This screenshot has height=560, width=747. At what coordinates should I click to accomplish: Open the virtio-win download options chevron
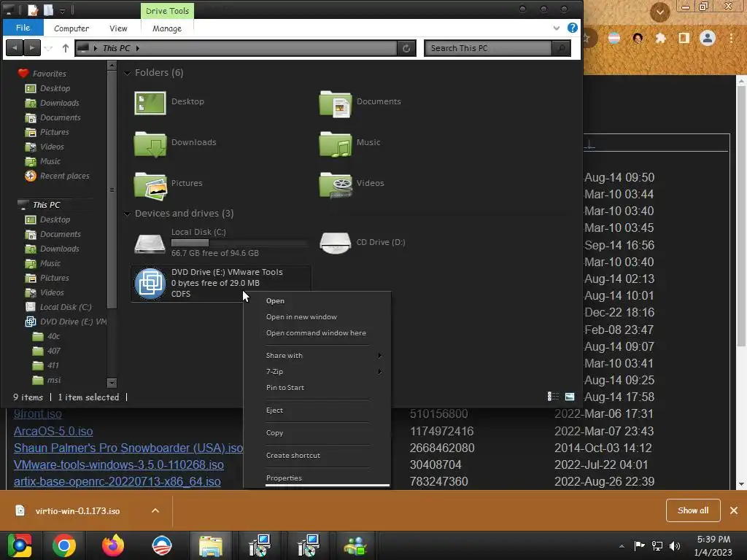155,510
